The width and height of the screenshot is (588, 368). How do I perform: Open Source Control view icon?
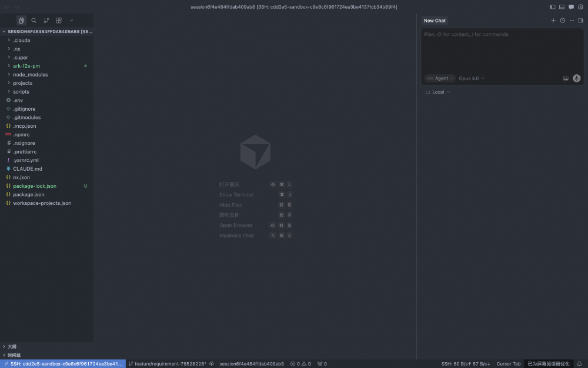tap(46, 20)
